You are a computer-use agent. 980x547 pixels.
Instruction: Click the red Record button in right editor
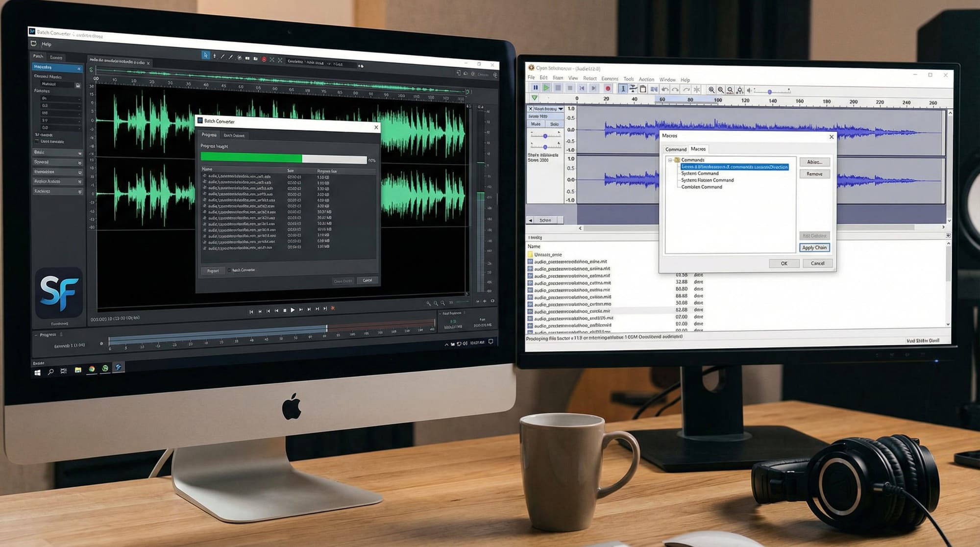coord(608,88)
